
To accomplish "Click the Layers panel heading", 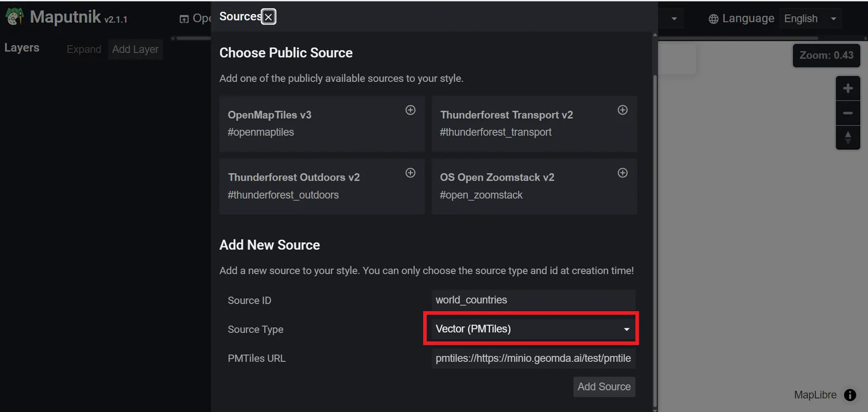I will click(22, 48).
